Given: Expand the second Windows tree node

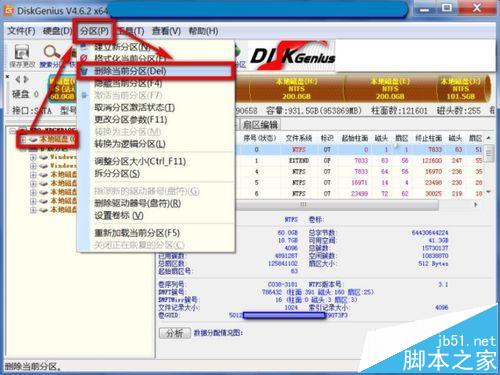Looking at the screenshot, I should coord(33,166).
